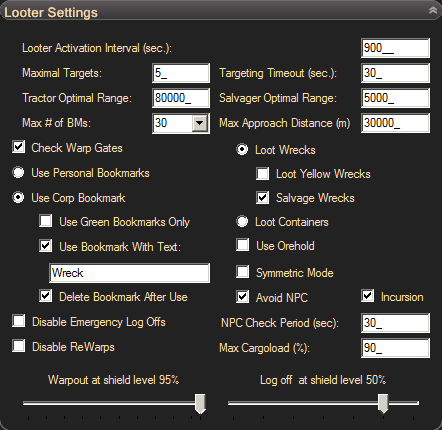This screenshot has height=430, width=442.
Task: Toggle Salvage Wrecks checkbox
Action: coord(263,197)
